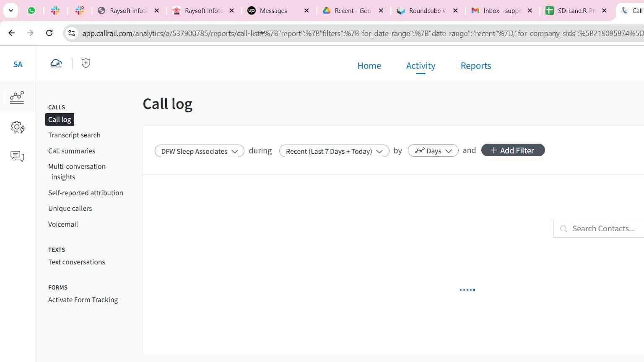
Task: Go to the Reports navigation link
Action: click(475, 66)
